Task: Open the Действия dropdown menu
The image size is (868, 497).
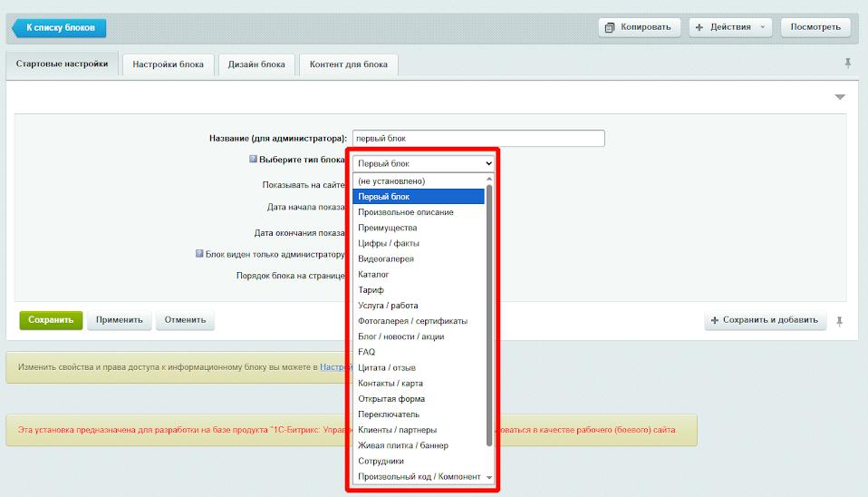Action: 730,27
